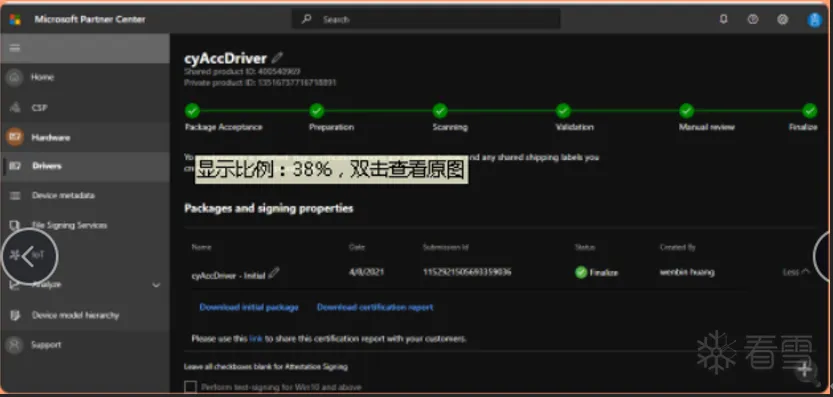833x397 pixels.
Task: Click the Validation step check mark
Action: (563, 111)
